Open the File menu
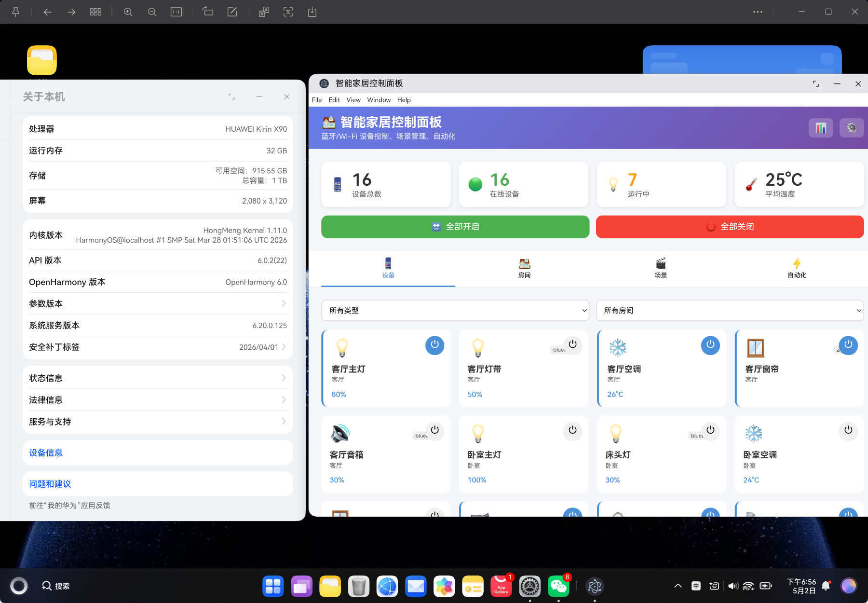The width and height of the screenshot is (868, 603). pyautogui.click(x=317, y=100)
